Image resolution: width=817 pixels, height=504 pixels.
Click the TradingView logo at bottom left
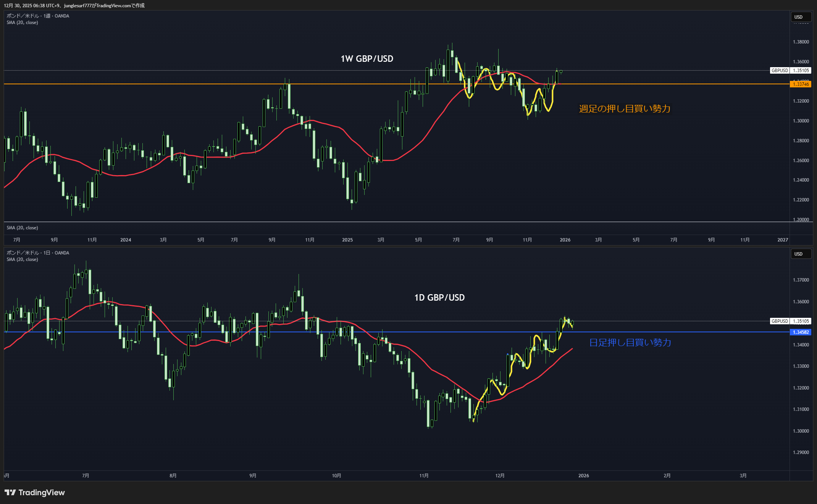(x=35, y=493)
